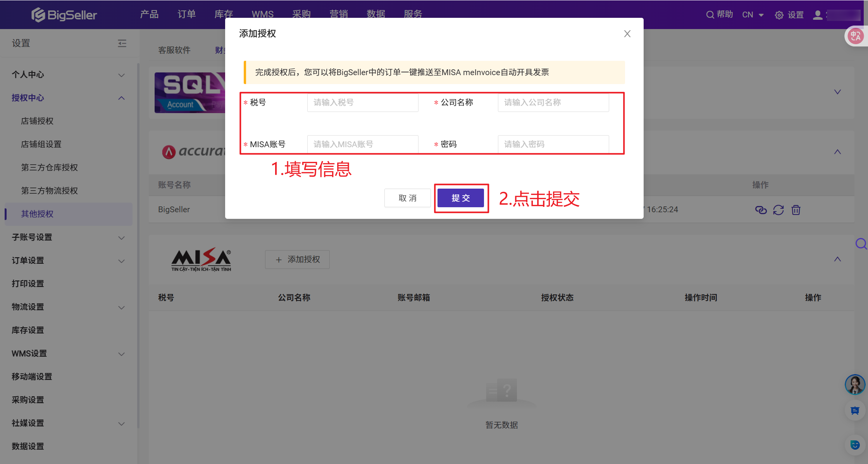Screen dimensions: 868x464
Task: Click 添加授权 button beside MISA logo
Action: (297, 259)
